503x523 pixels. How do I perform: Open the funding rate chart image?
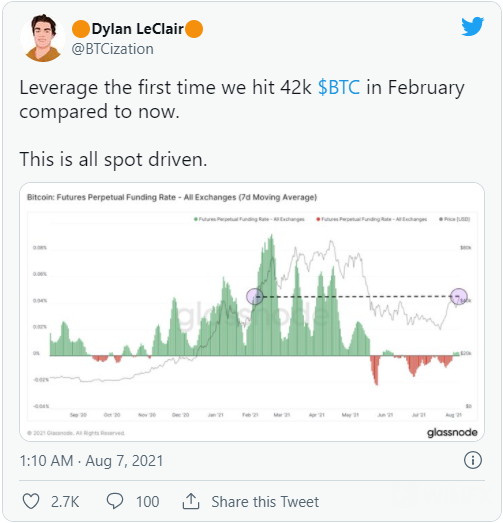coord(252,312)
